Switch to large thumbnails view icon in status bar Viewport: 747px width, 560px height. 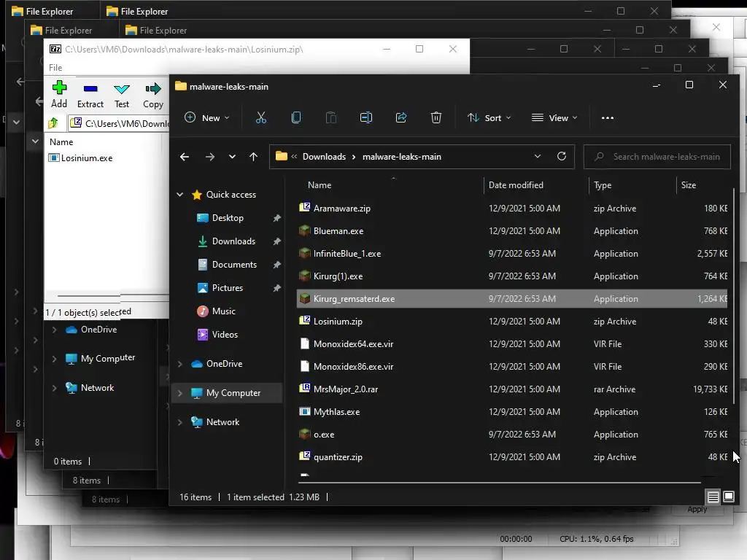(729, 497)
